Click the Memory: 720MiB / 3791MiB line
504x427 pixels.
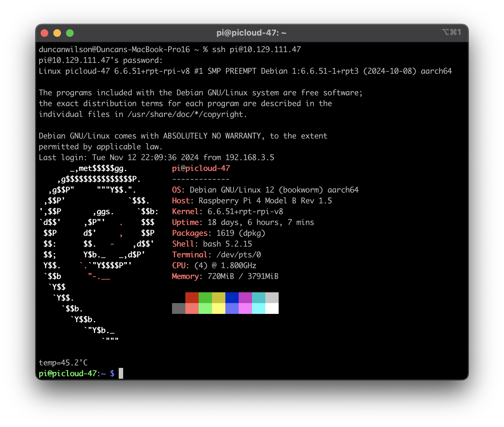tap(225, 276)
